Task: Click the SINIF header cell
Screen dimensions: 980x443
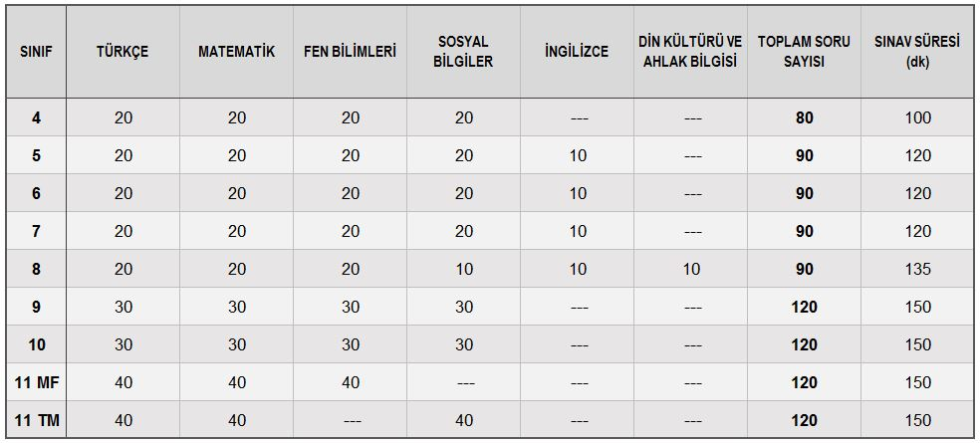Action: [x=36, y=51]
